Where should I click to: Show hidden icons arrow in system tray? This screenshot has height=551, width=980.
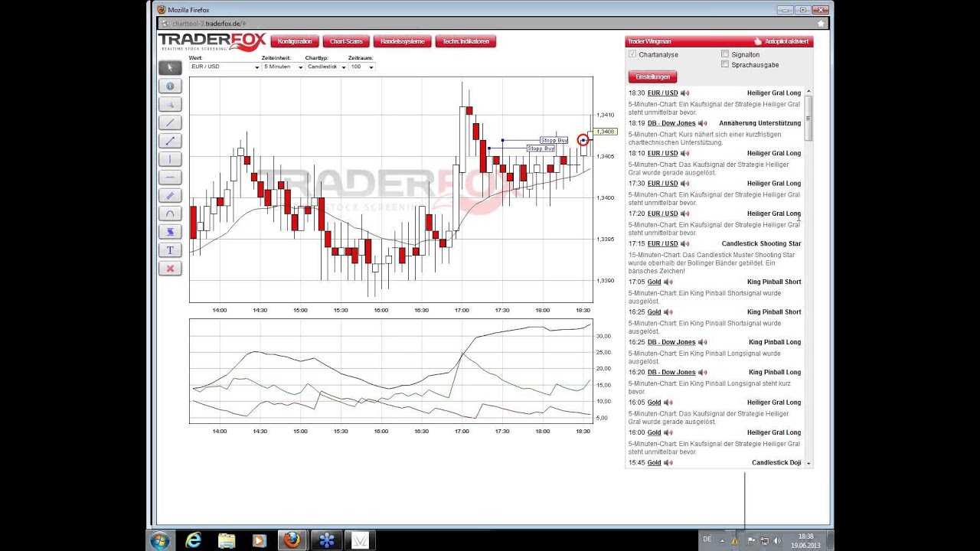coord(720,540)
